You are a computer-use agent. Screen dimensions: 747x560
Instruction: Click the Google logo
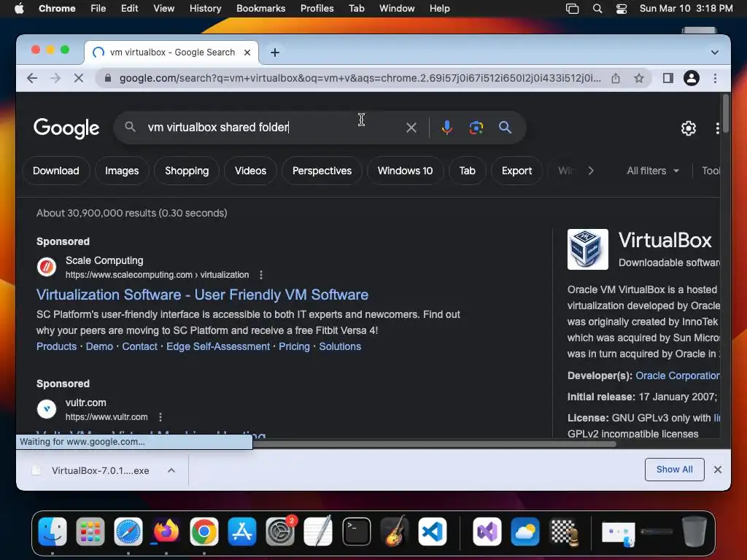(x=66, y=128)
